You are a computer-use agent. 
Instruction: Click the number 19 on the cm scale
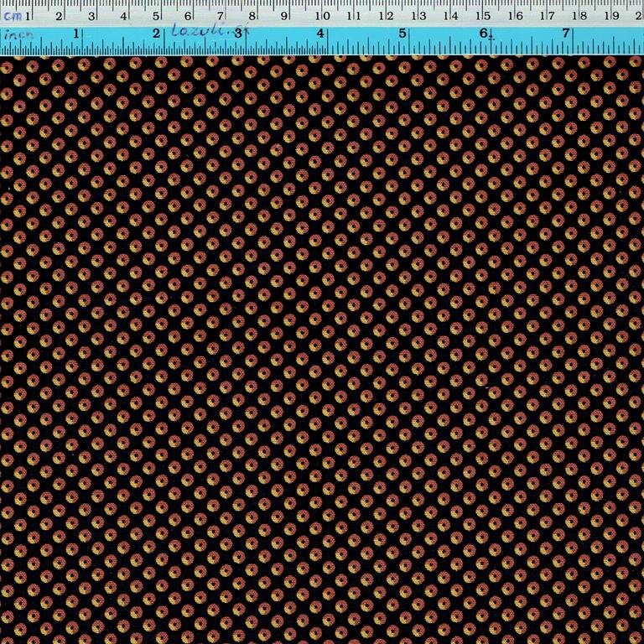[x=612, y=16]
